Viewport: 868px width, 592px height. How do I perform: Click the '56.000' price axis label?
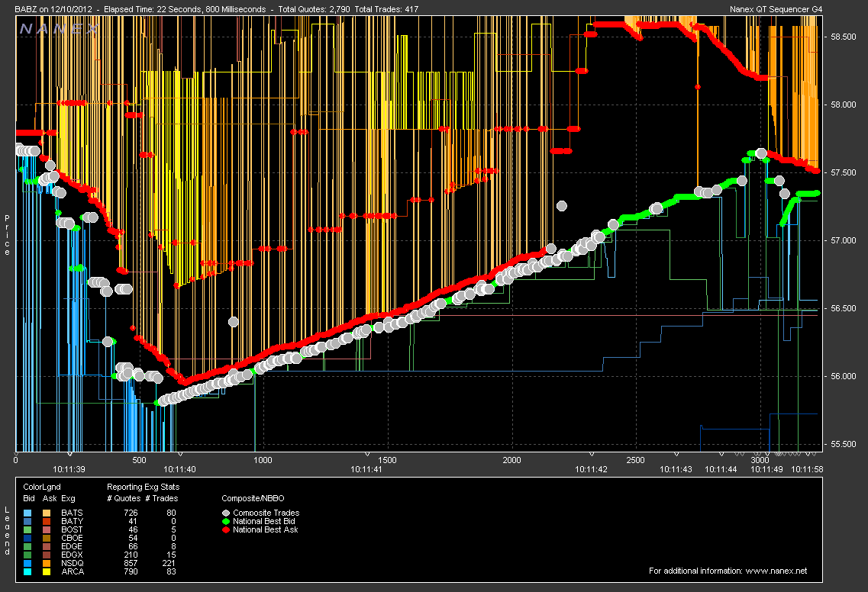click(x=843, y=376)
